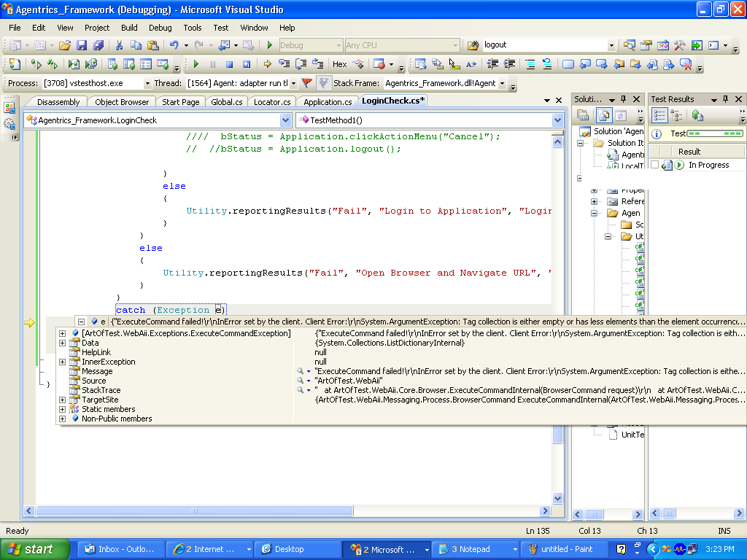747x560 pixels.
Task: Open the Inbox Outlook taskbar button
Action: (x=120, y=549)
